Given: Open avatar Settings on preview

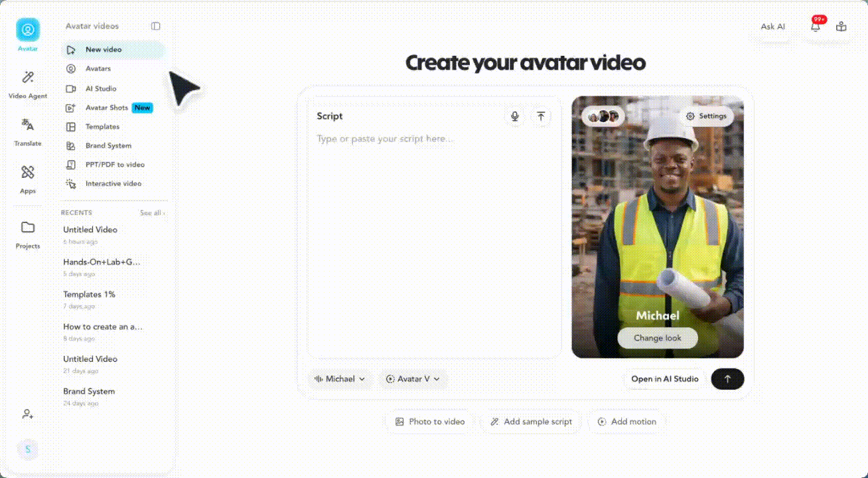Looking at the screenshot, I should [x=706, y=116].
